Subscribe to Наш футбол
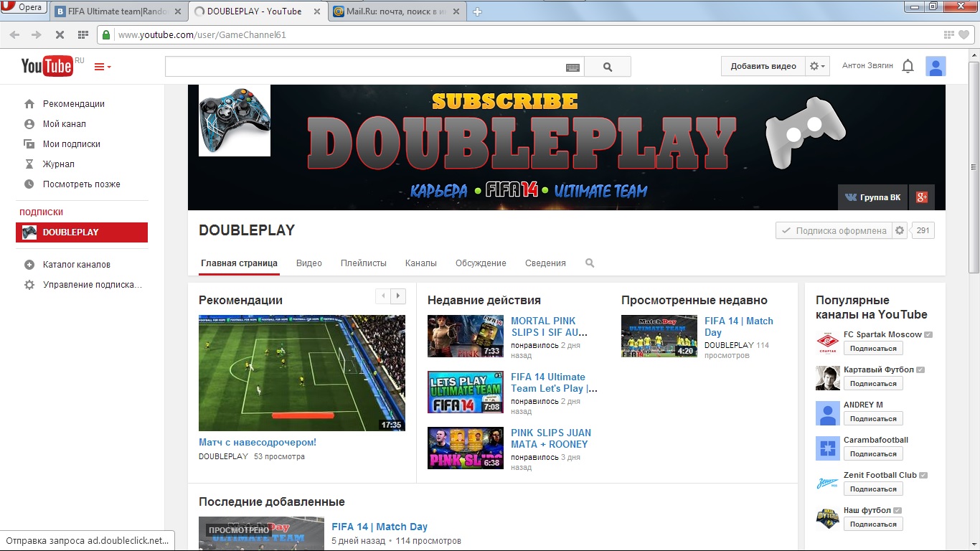 [x=873, y=524]
